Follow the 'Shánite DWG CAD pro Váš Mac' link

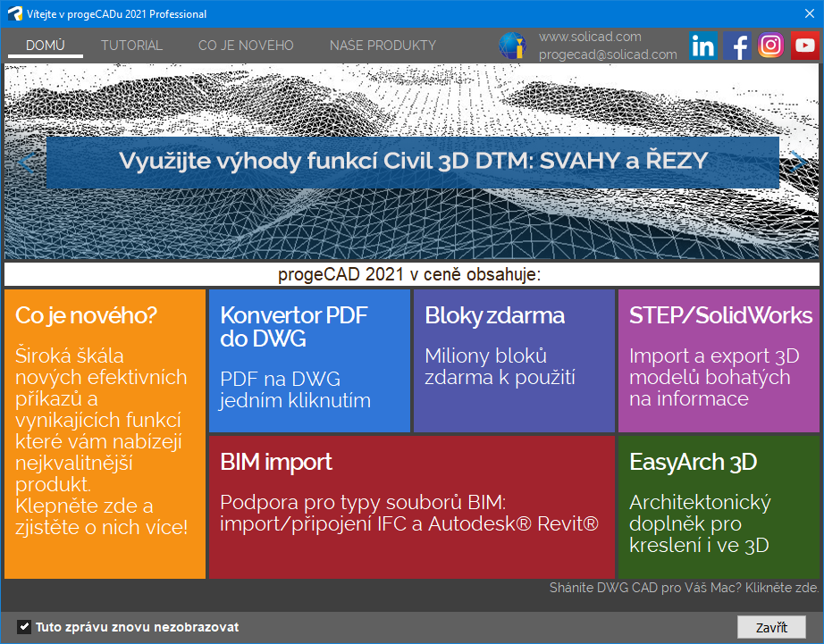pos(684,588)
